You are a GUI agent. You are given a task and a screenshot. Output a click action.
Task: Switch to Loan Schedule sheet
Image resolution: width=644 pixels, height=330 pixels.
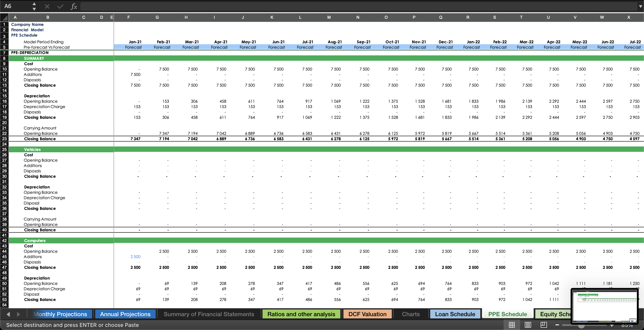click(x=455, y=314)
